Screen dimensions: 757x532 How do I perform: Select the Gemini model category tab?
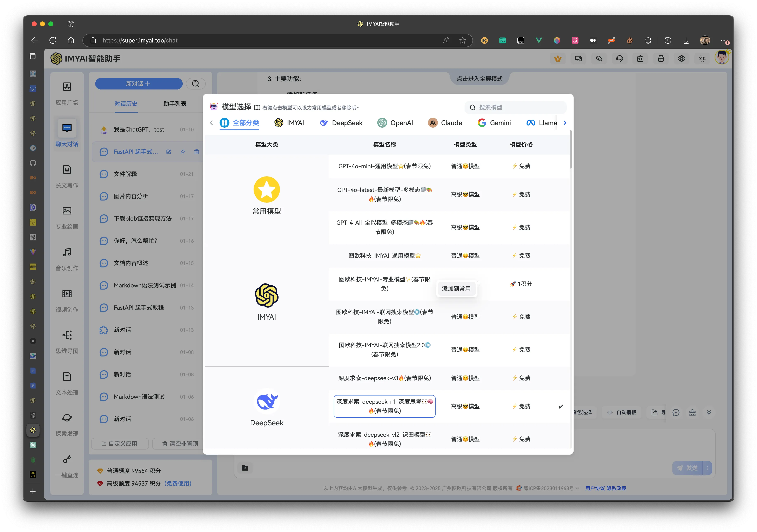point(494,123)
